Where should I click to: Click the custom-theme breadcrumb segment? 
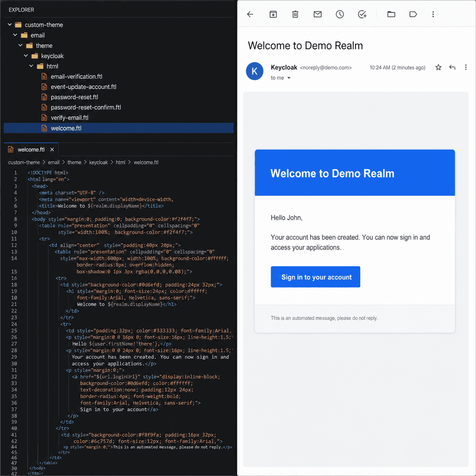pyautogui.click(x=24, y=162)
